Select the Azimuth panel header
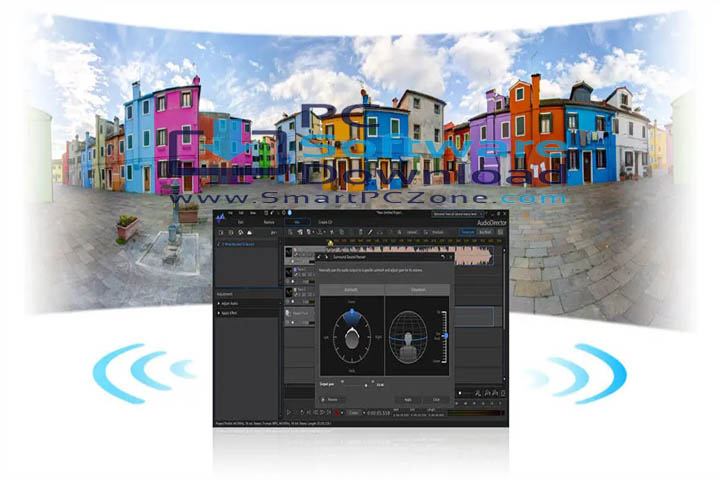Image resolution: width=720 pixels, height=480 pixels. 352,290
